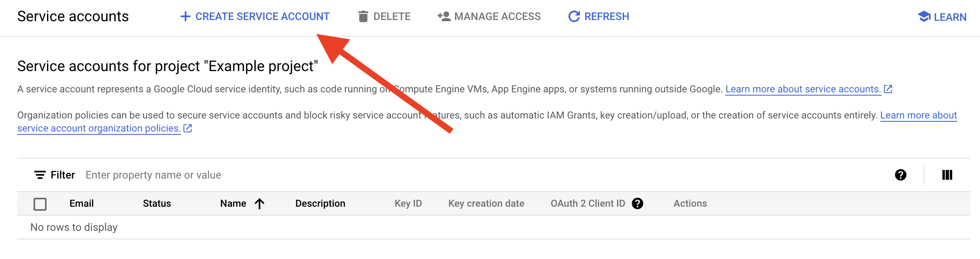This screenshot has width=980, height=259.
Task: Sort table by Email column header
Action: 81,203
